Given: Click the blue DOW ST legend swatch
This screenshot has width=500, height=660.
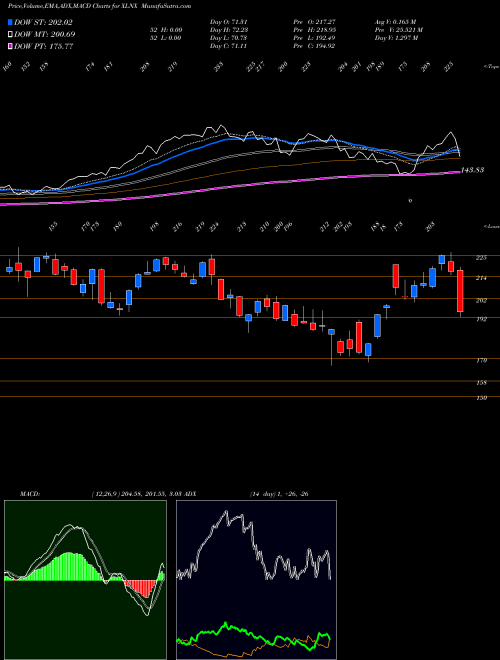Looking at the screenshot, I should click(x=10, y=22).
